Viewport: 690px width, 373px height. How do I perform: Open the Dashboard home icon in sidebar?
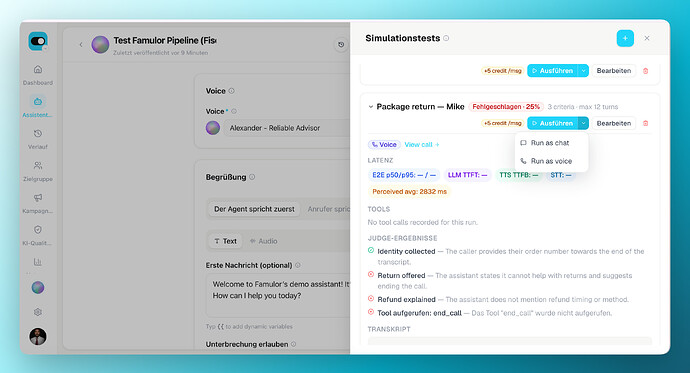click(38, 69)
